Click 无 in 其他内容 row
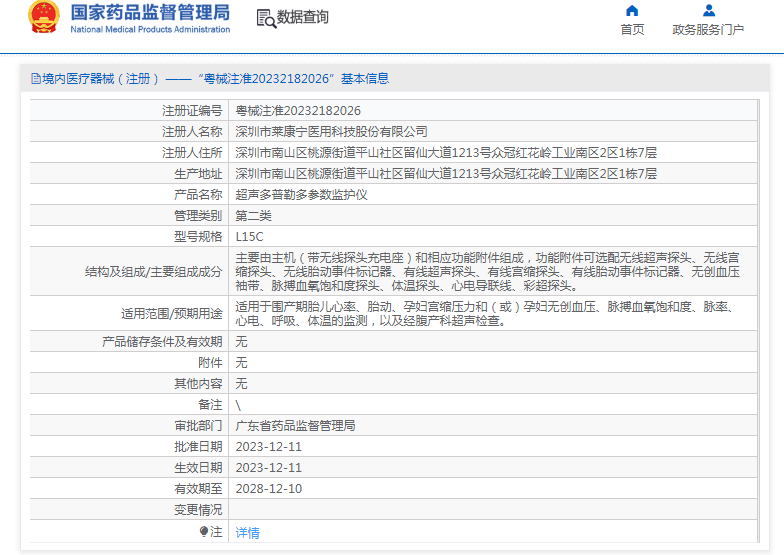Viewport: 784px width, 555px height. pos(242,384)
